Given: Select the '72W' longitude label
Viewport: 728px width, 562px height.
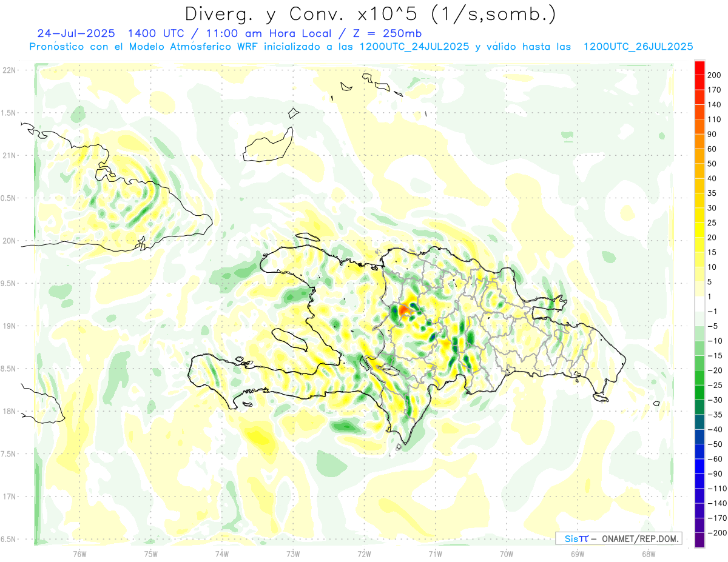Looking at the screenshot, I should pos(364,554).
